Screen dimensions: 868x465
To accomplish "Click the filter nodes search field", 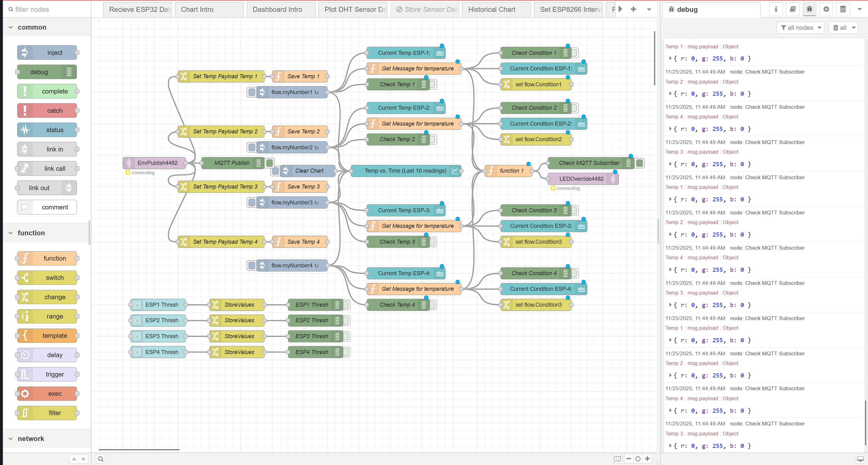I will (44, 9).
